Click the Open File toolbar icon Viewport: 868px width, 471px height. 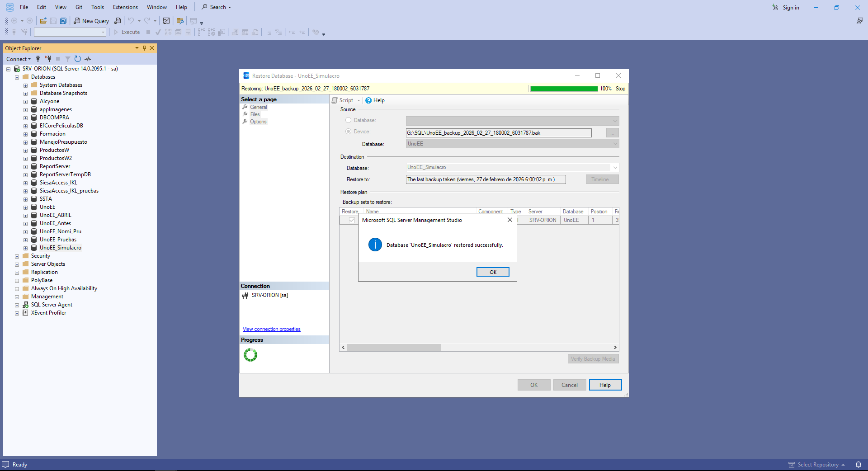tap(43, 21)
